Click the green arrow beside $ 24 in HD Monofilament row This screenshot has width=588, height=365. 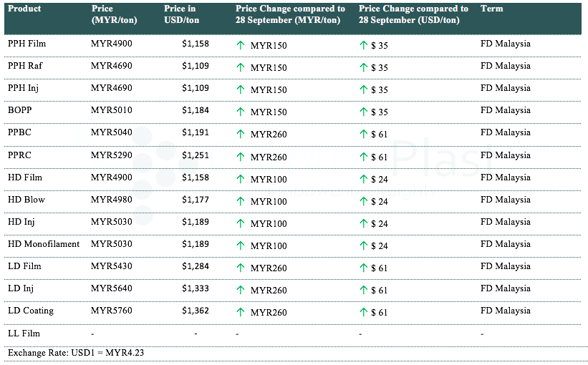point(363,246)
